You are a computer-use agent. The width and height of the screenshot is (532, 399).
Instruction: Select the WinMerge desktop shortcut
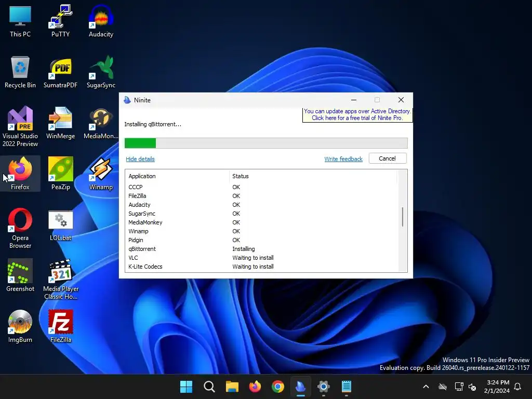(60, 123)
